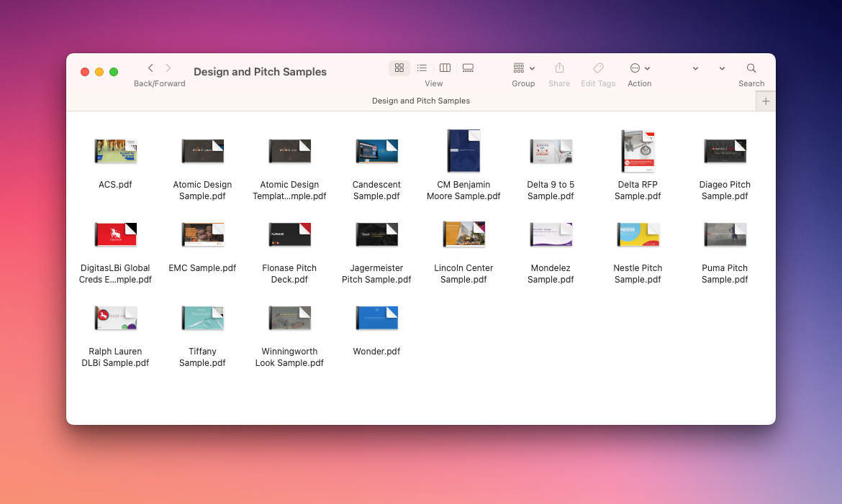Click the Winningworth Look Sample.pdf file name
The image size is (842, 504).
coord(289,357)
